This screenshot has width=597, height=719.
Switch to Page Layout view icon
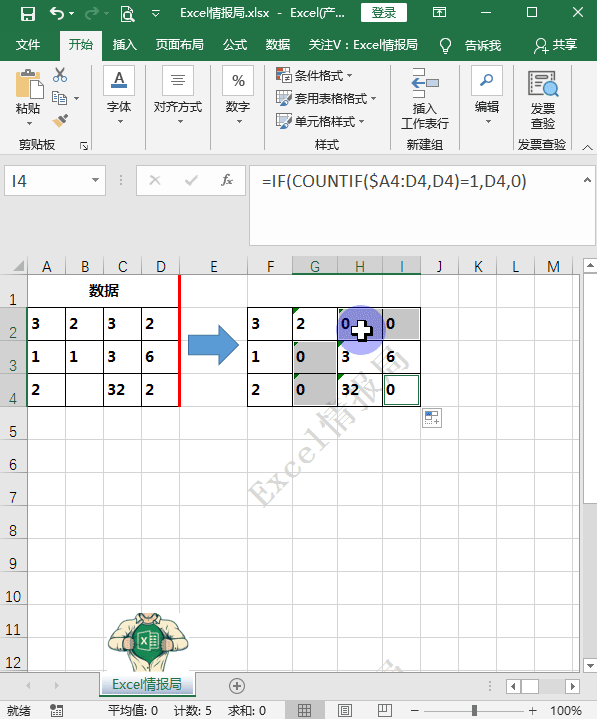coord(345,710)
